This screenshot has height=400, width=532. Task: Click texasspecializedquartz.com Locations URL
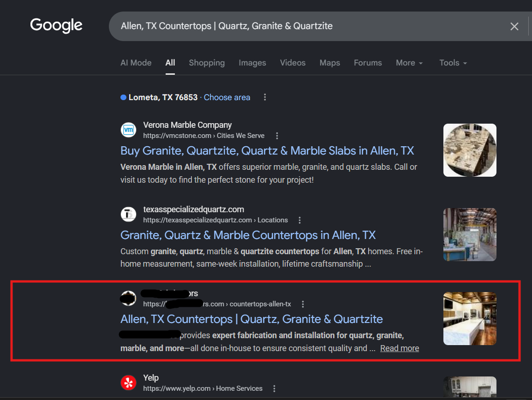pyautogui.click(x=215, y=220)
